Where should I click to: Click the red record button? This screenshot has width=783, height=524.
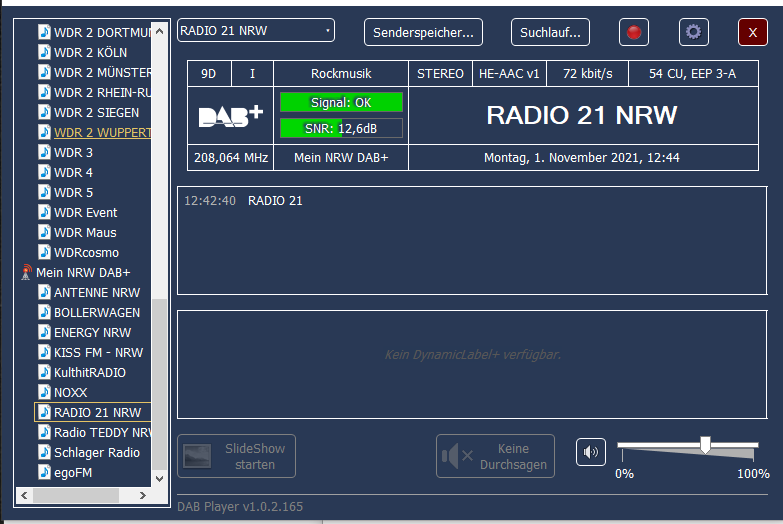633,32
